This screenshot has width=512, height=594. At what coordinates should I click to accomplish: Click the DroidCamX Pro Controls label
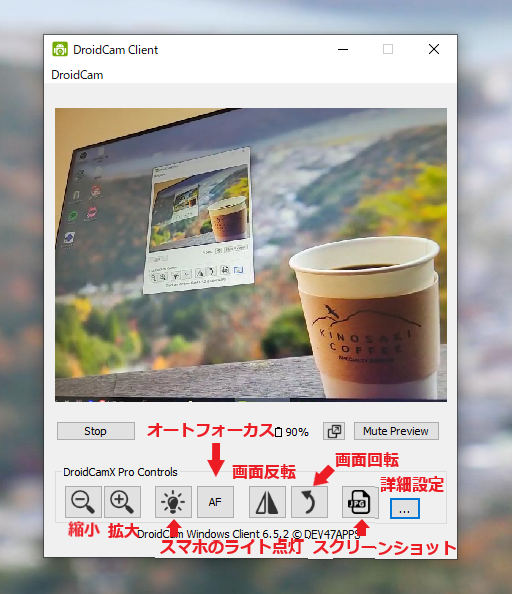(x=120, y=472)
